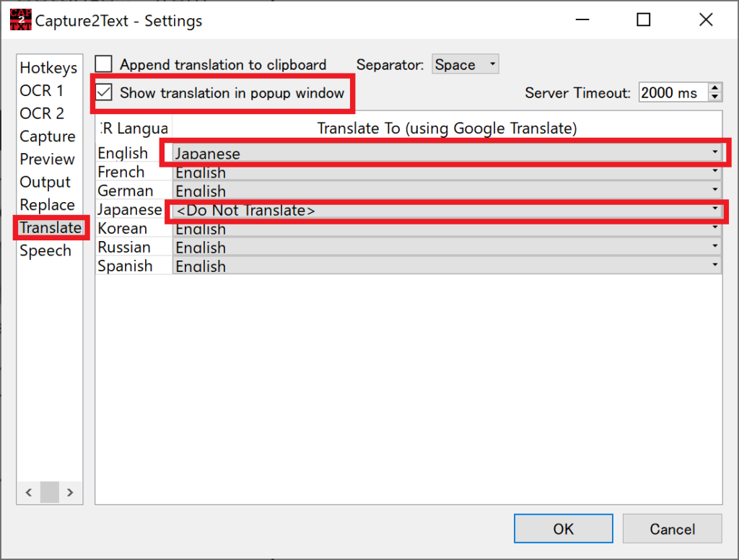Open the OCR 2 settings section
The image size is (739, 560).
tap(41, 113)
